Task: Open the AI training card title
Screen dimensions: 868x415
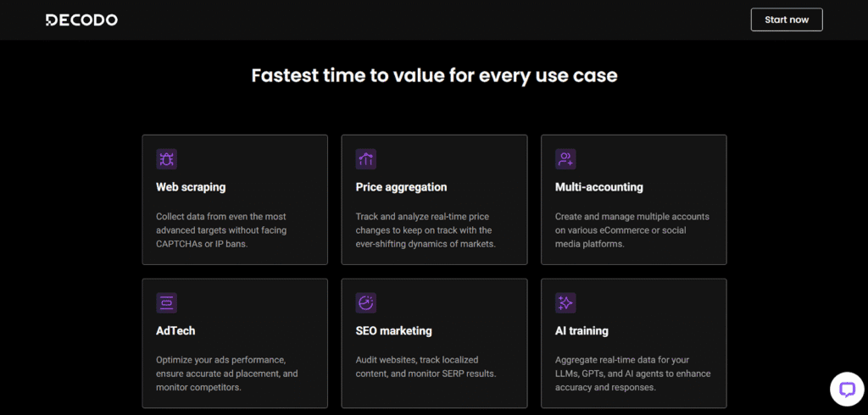Action: click(x=581, y=331)
